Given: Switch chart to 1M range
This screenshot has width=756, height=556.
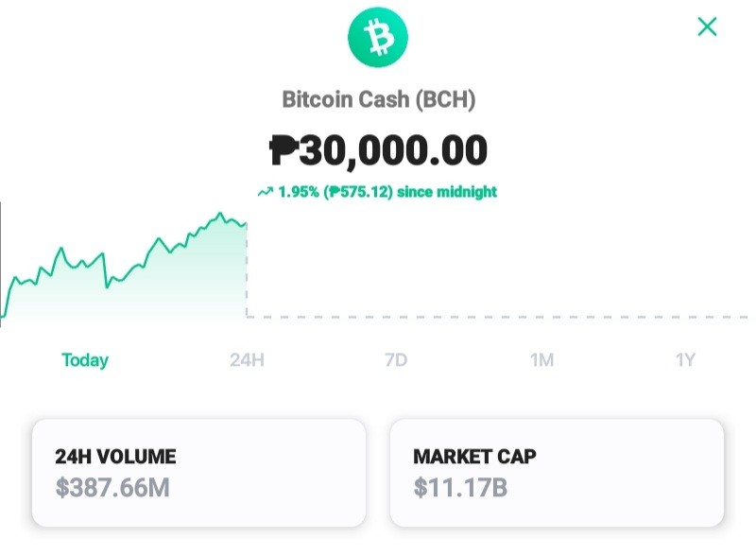Looking at the screenshot, I should [x=541, y=360].
